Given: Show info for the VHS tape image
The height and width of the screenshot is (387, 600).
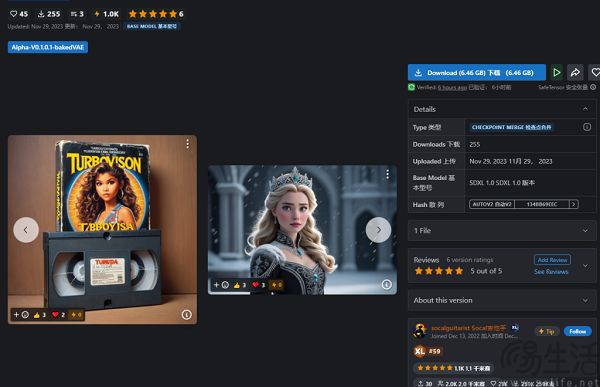Looking at the screenshot, I should pyautogui.click(x=186, y=315).
